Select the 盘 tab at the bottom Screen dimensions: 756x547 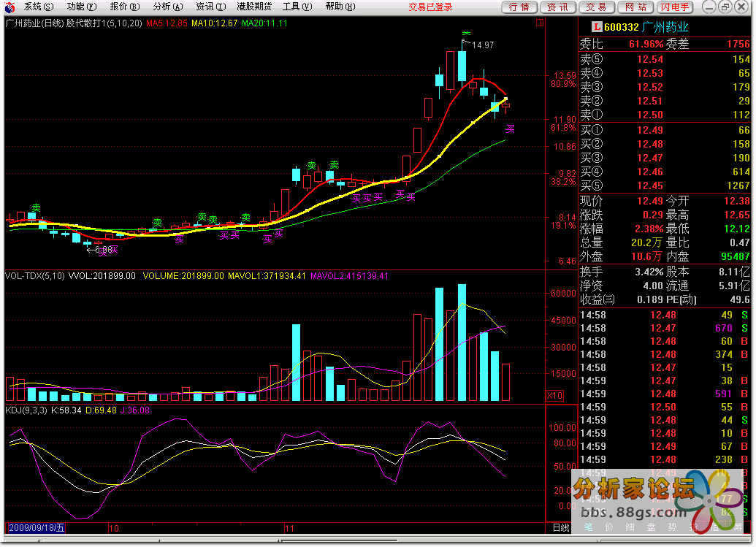[651, 527]
